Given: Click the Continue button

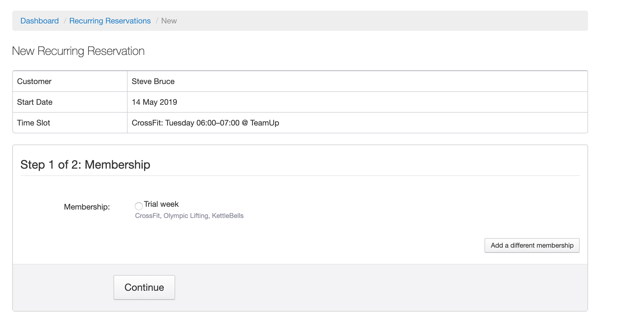Looking at the screenshot, I should 144,287.
